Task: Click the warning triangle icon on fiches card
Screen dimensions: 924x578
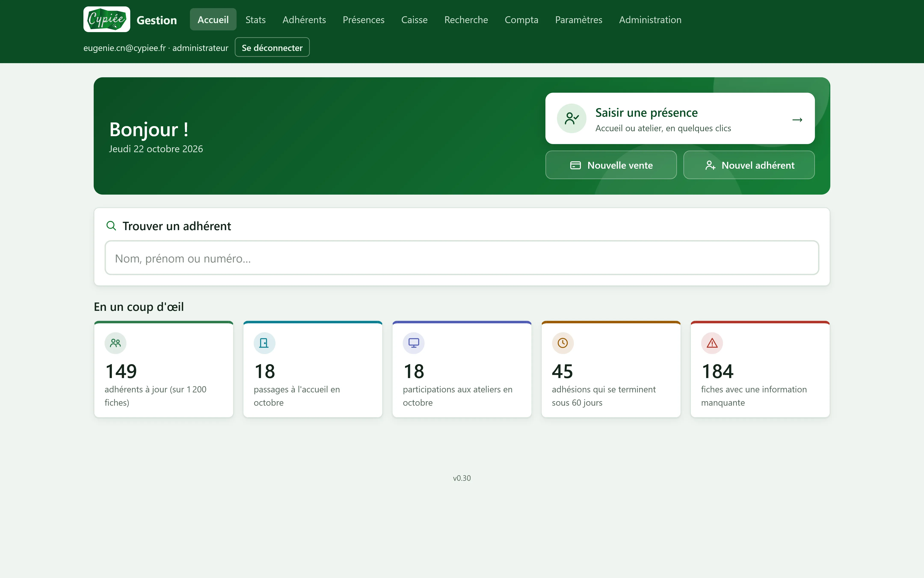Action: point(712,343)
